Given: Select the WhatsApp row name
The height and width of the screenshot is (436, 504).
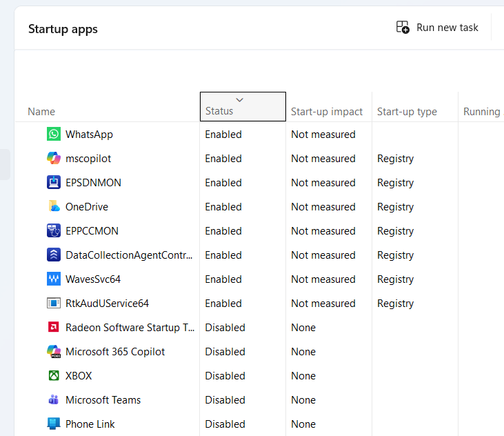Looking at the screenshot, I should pyautogui.click(x=89, y=135).
